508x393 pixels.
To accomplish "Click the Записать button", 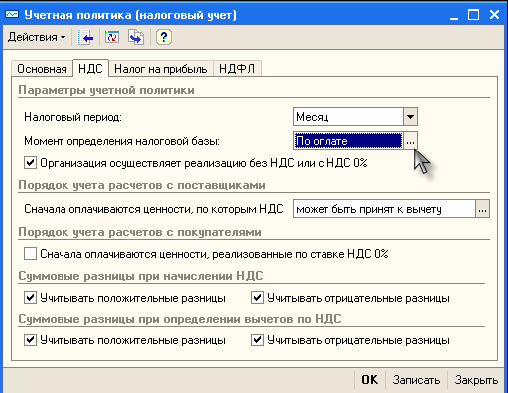I will pyautogui.click(x=416, y=380).
